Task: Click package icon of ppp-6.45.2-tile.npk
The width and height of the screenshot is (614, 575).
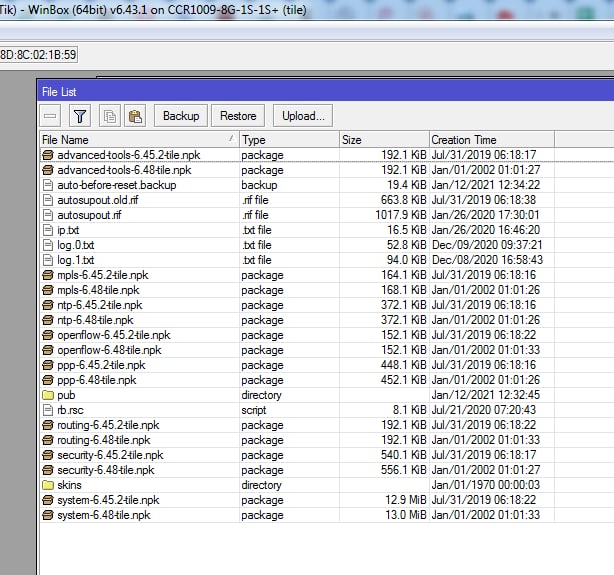Action: point(48,365)
